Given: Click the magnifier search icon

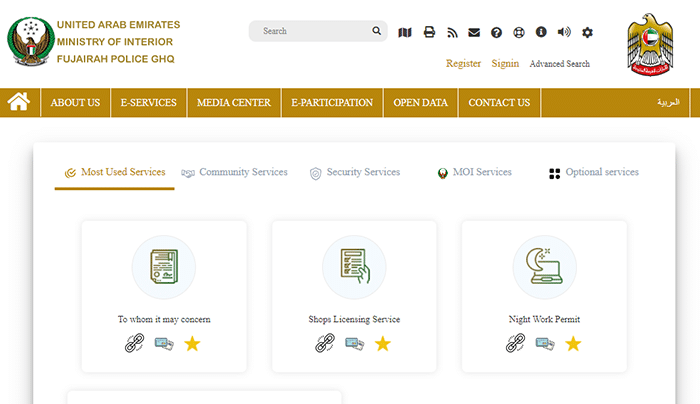Looking at the screenshot, I should (x=377, y=31).
